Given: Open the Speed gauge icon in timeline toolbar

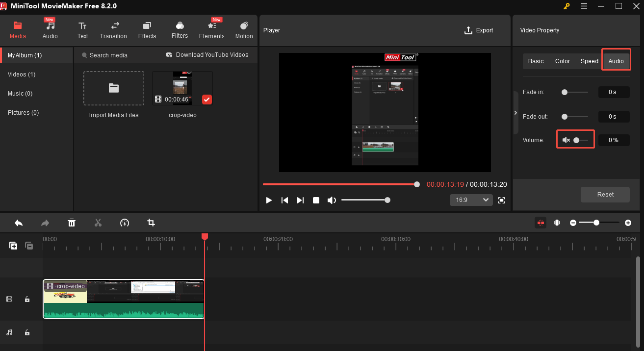Looking at the screenshot, I should pyautogui.click(x=125, y=223).
